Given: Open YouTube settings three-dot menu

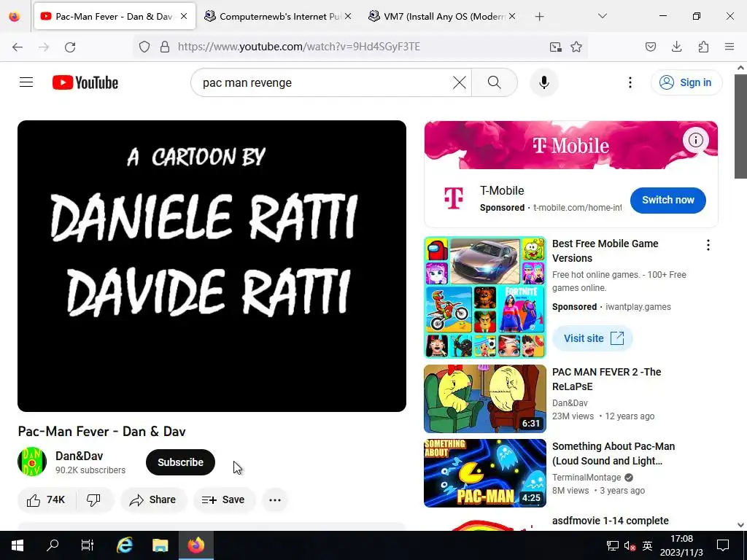Looking at the screenshot, I should click(x=630, y=82).
